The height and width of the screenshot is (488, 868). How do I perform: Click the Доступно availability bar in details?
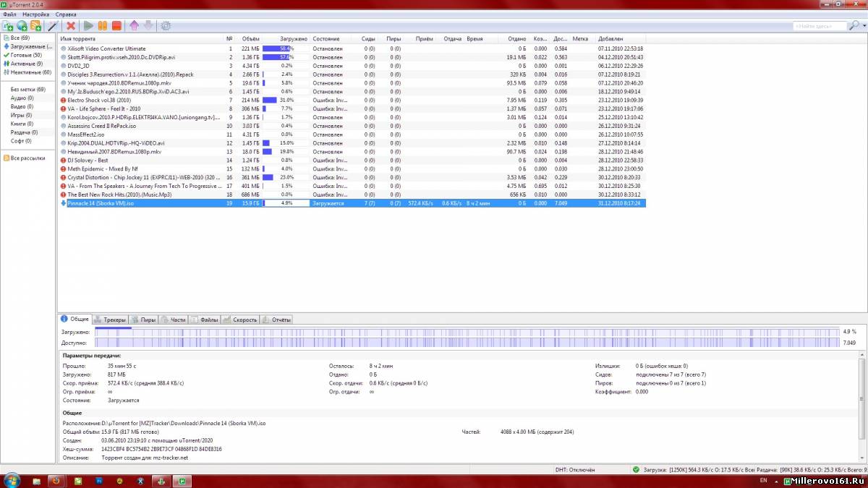(x=466, y=343)
